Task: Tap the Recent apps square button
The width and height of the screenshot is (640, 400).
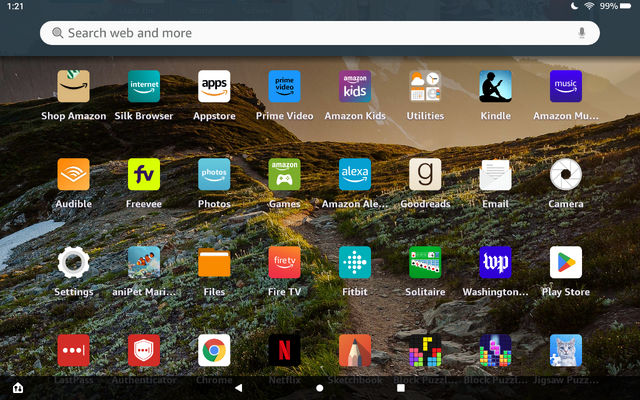Action: pos(401,388)
